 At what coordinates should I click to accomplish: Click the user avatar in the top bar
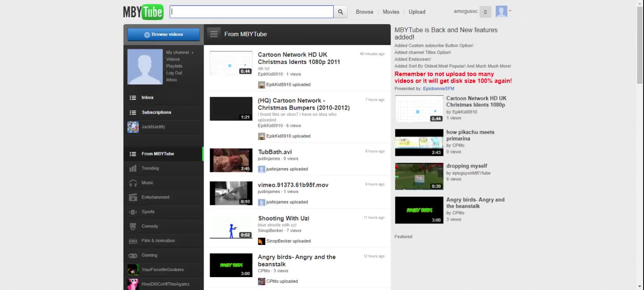coord(501,11)
